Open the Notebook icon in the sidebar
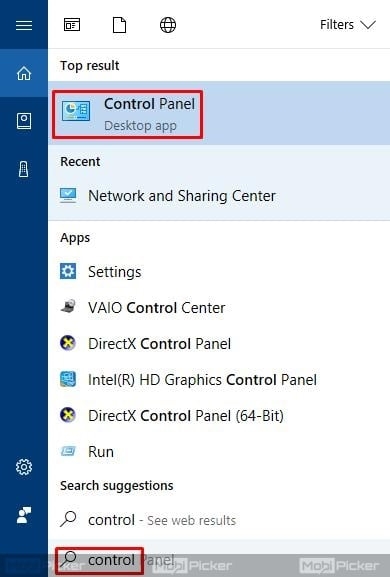The width and height of the screenshot is (390, 577). 24,121
